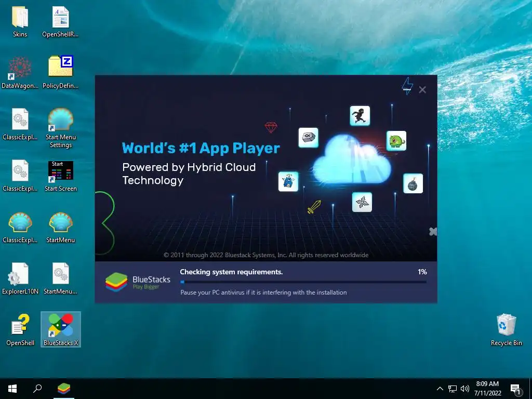The image size is (532, 399).
Task: Click the 'World's #1 App Player' heading
Action: click(201, 148)
